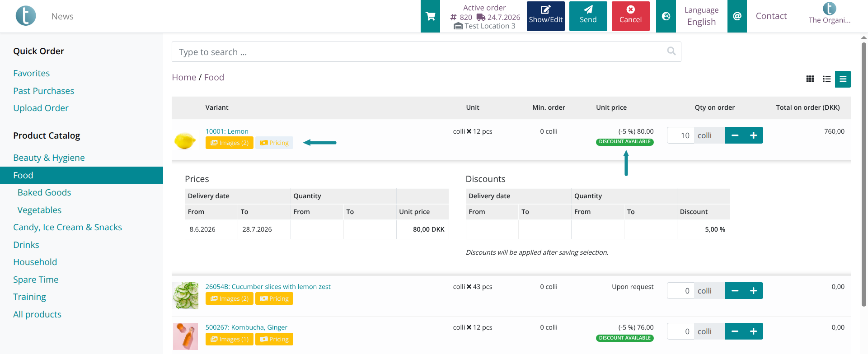868x354 pixels.
Task: Collapse Pricing panel for Lemon
Action: pyautogui.click(x=274, y=143)
